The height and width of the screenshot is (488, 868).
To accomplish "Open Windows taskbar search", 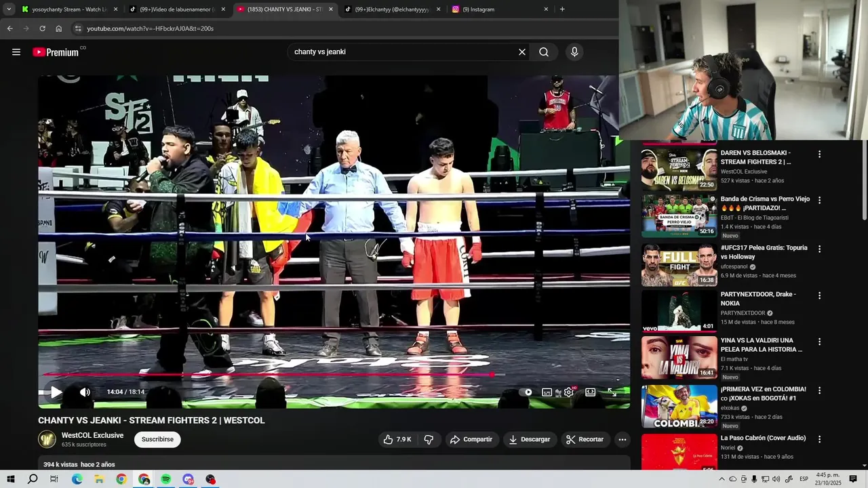I will (33, 479).
